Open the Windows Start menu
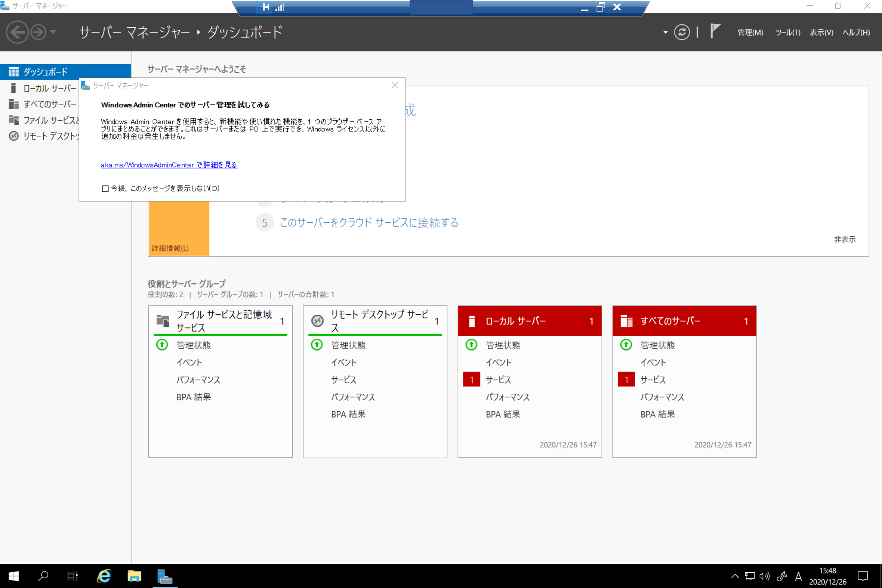 click(14, 576)
